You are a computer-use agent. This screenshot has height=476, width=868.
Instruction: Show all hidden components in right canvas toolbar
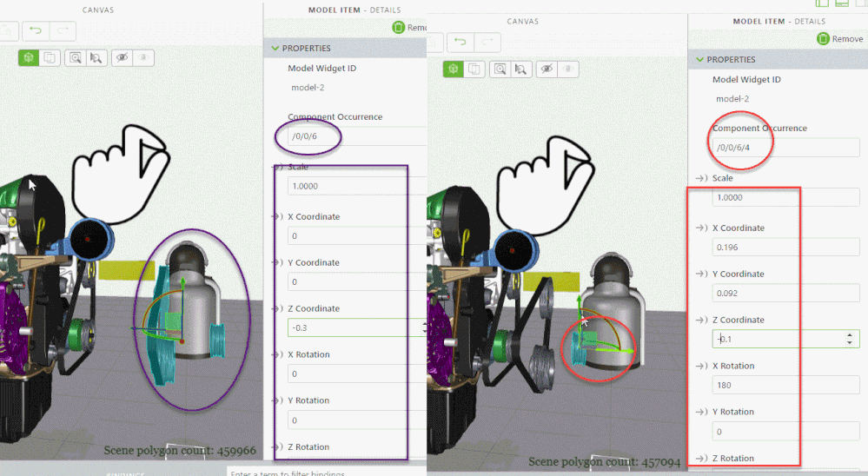point(568,69)
